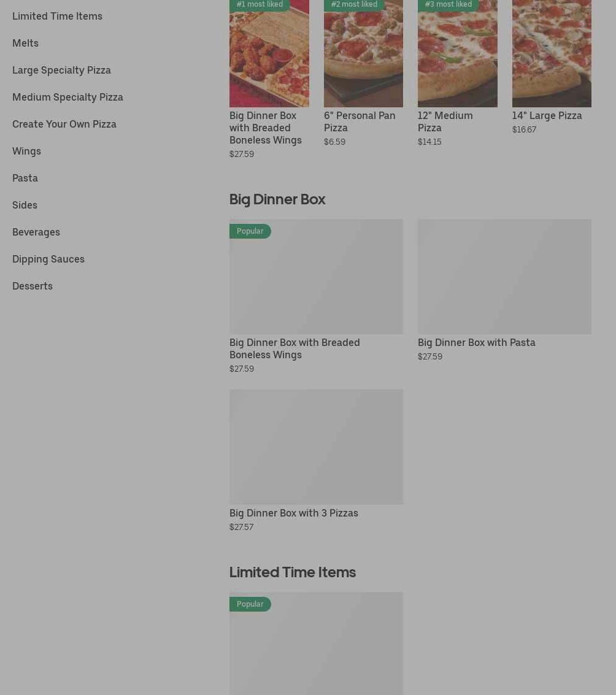The height and width of the screenshot is (695, 616).
Task: Open the Limited Time Items category
Action: (57, 16)
